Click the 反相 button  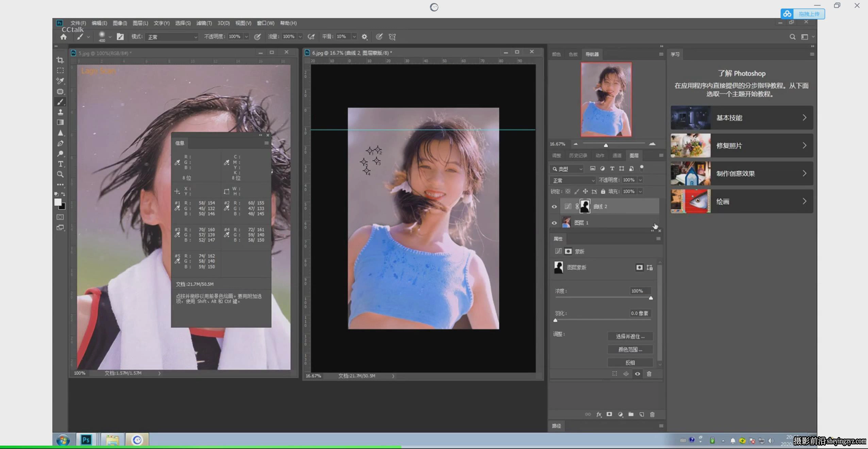coord(630,363)
